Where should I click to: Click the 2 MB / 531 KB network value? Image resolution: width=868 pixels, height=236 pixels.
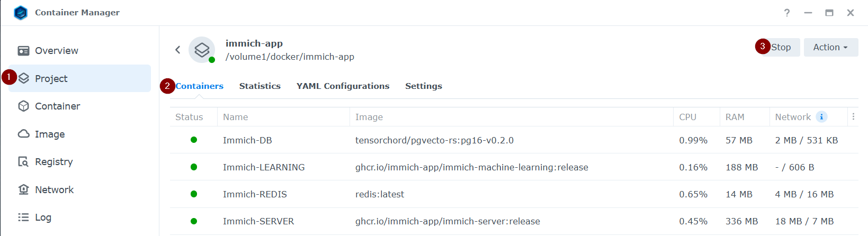(x=807, y=140)
